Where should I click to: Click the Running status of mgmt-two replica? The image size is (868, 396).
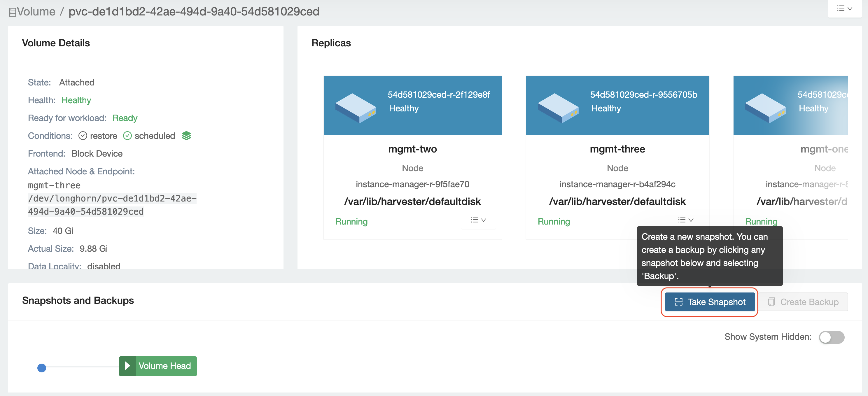pyautogui.click(x=351, y=221)
